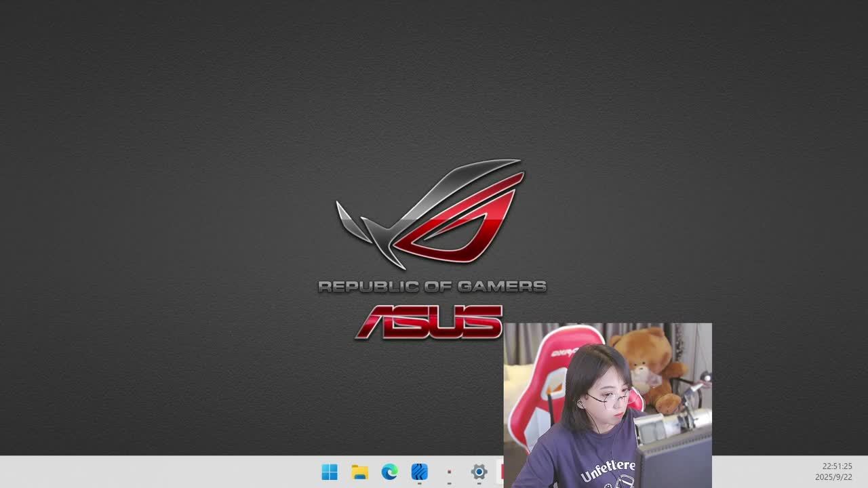Open the Windows Start menu

330,472
